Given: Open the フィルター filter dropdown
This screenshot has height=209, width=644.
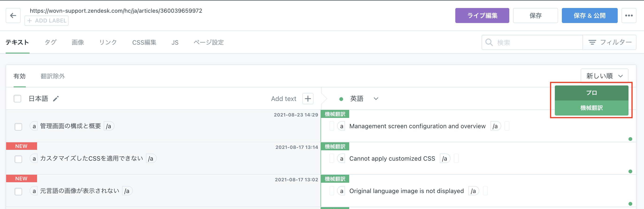Looking at the screenshot, I should tap(609, 42).
